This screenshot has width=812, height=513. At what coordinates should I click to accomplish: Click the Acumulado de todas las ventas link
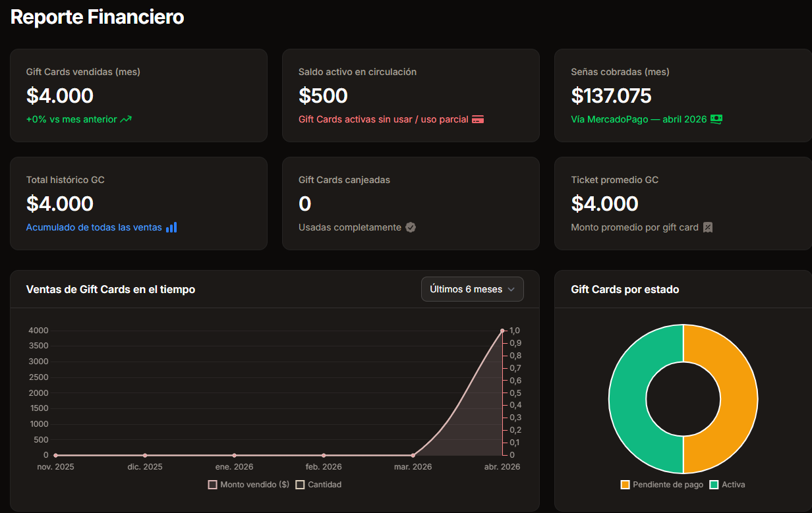click(94, 227)
